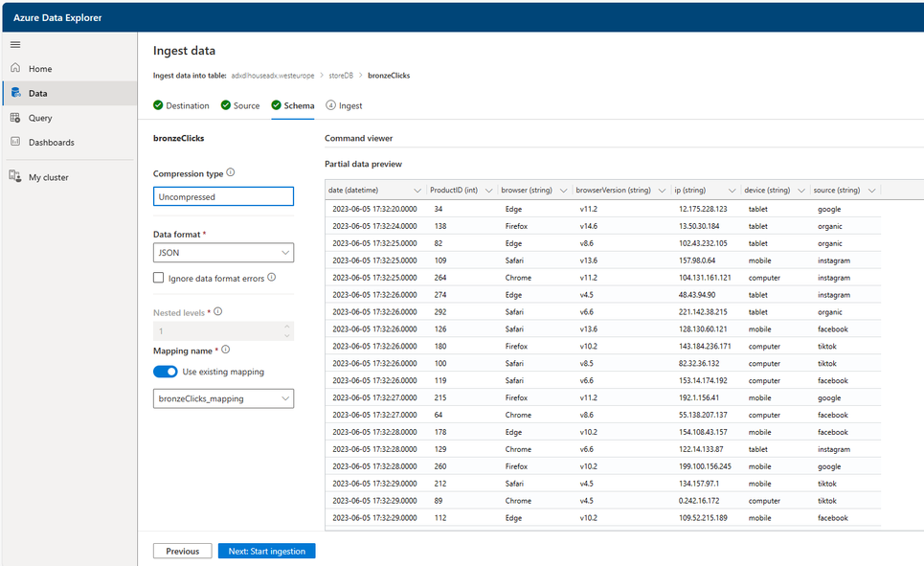924x566 pixels.
Task: Switch to the Ingest step tab
Action: pyautogui.click(x=344, y=105)
